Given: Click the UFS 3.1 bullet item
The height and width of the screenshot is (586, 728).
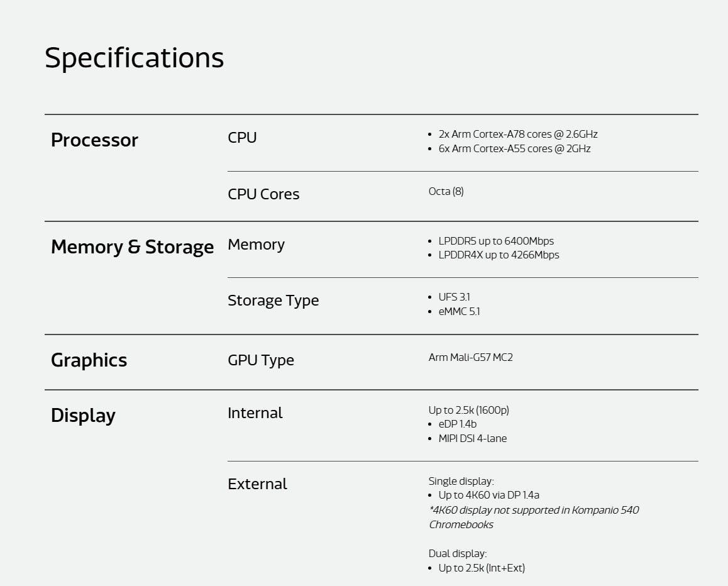Looking at the screenshot, I should coord(454,297).
